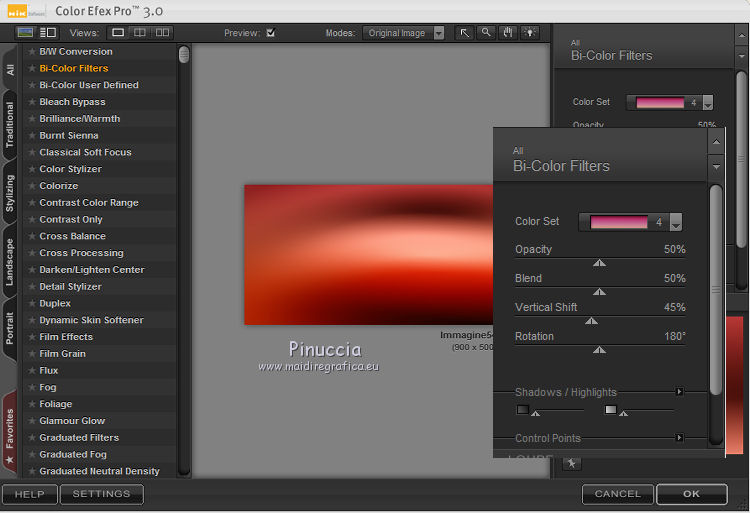The height and width of the screenshot is (513, 750).
Task: Click the filter list scrollbar thumb
Action: 184,55
